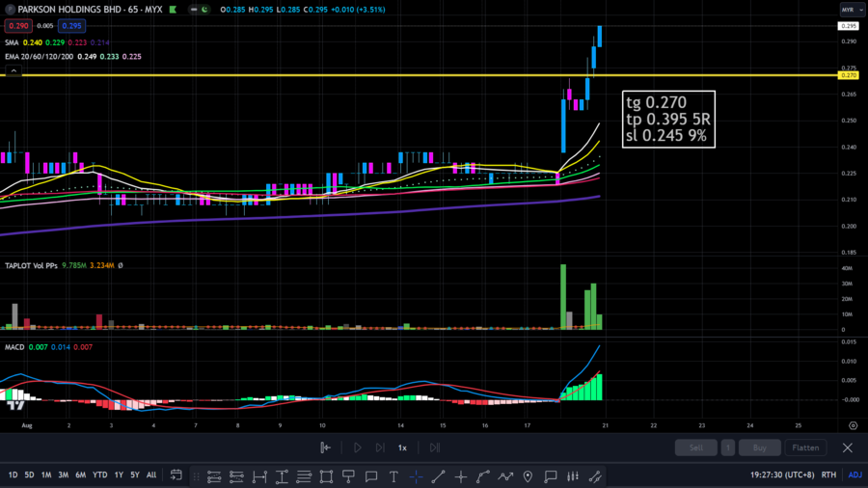The image size is (868, 488).
Task: Click the EMA 20/60/120/200 indicator legend
Action: click(x=39, y=57)
